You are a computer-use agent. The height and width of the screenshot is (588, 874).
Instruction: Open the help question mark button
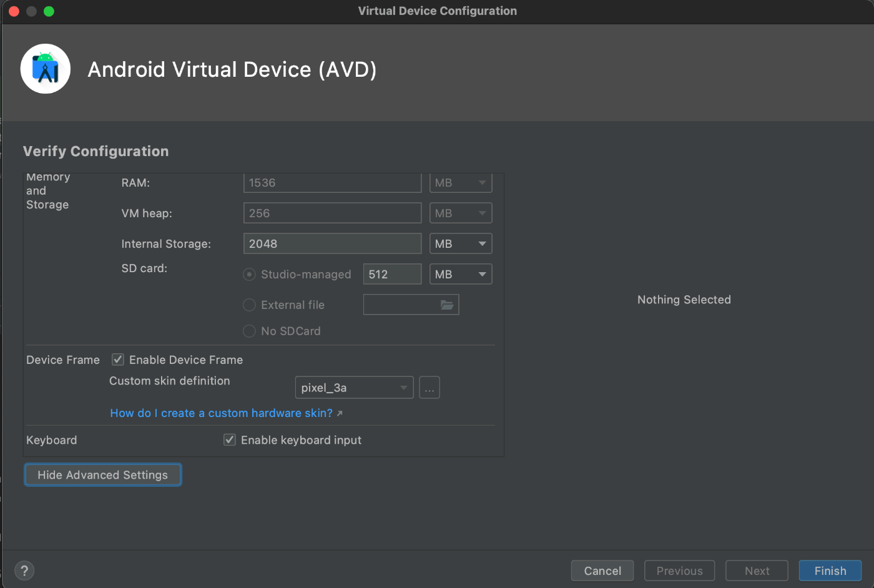pyautogui.click(x=24, y=571)
